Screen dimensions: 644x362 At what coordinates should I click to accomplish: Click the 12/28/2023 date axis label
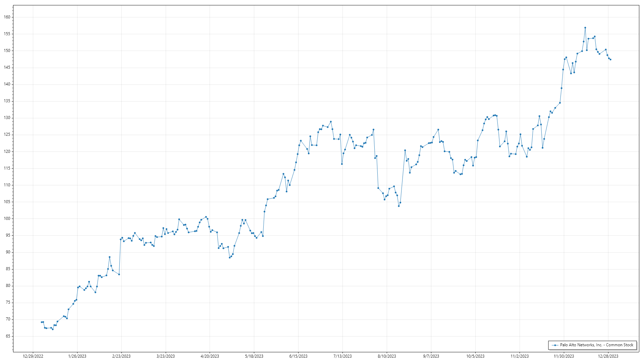[x=608, y=356]
